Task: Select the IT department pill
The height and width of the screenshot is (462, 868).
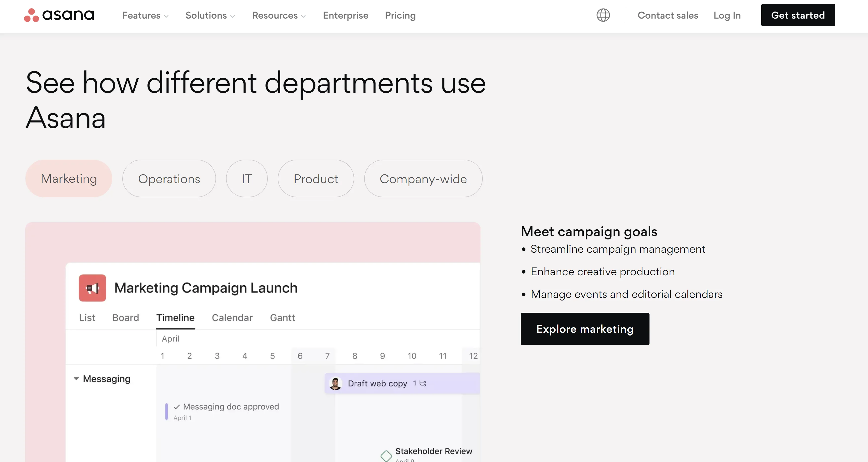Action: click(247, 178)
